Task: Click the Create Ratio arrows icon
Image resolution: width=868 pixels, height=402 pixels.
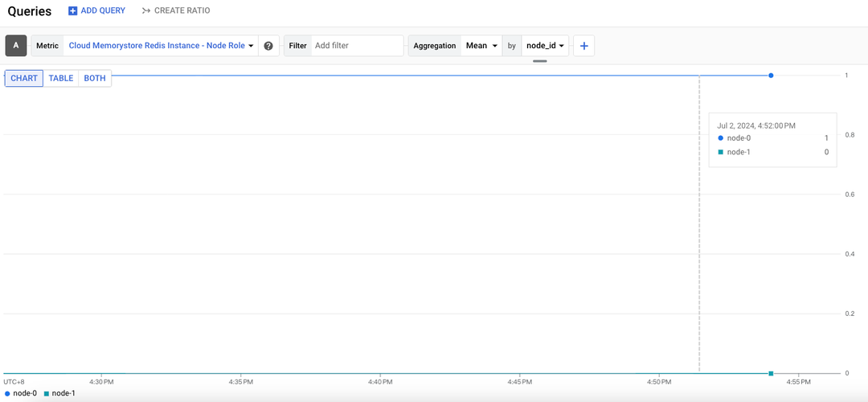Action: point(146,11)
